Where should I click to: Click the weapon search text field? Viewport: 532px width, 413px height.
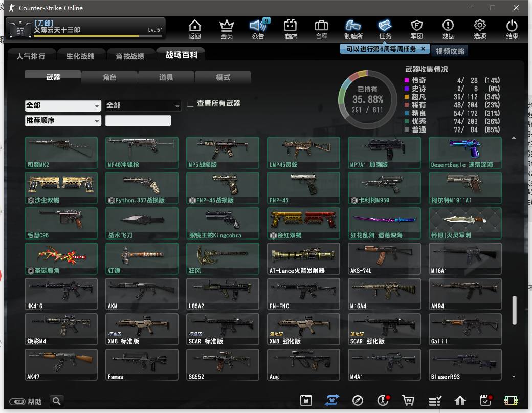[138, 120]
